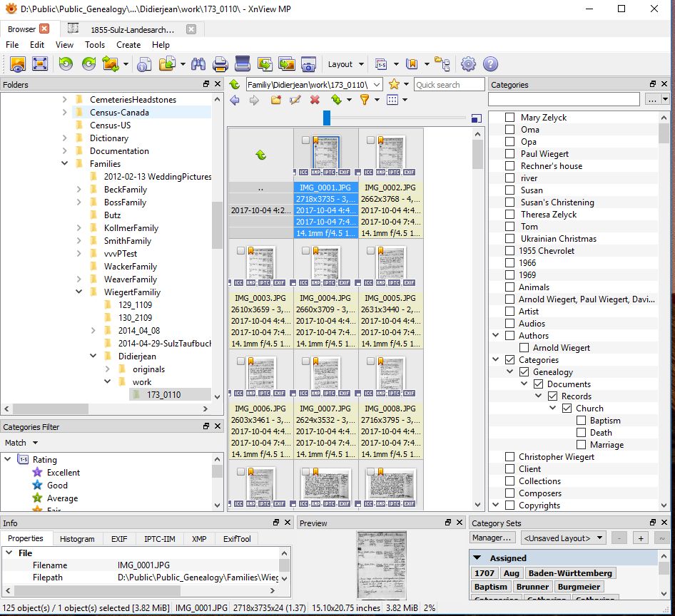
Task: Click the Manager... button in Category Sets
Action: click(492, 538)
